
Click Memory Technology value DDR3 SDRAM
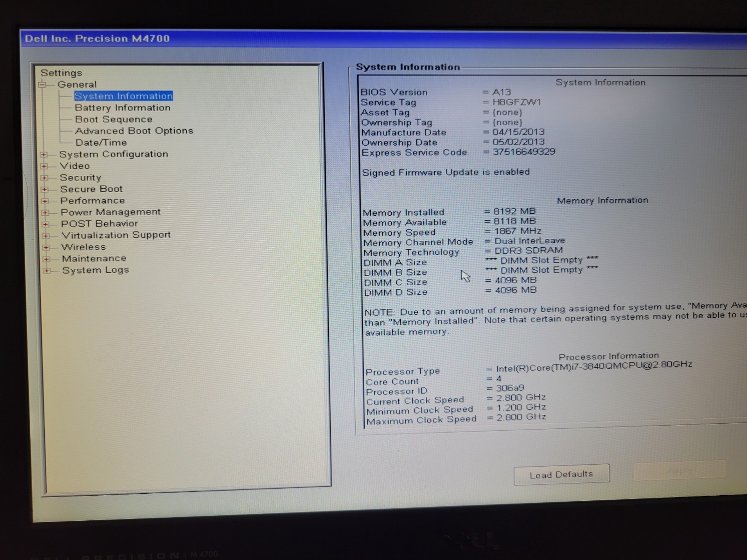529,251
